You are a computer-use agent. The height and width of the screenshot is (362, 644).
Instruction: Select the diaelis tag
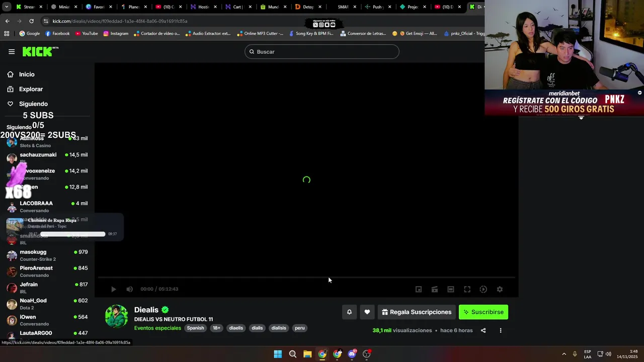click(x=236, y=328)
